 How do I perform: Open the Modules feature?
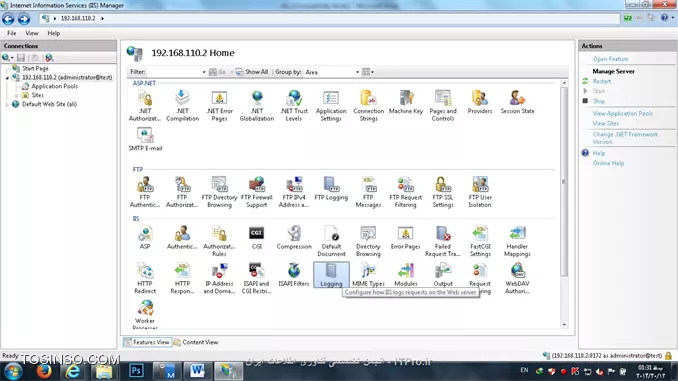click(406, 275)
